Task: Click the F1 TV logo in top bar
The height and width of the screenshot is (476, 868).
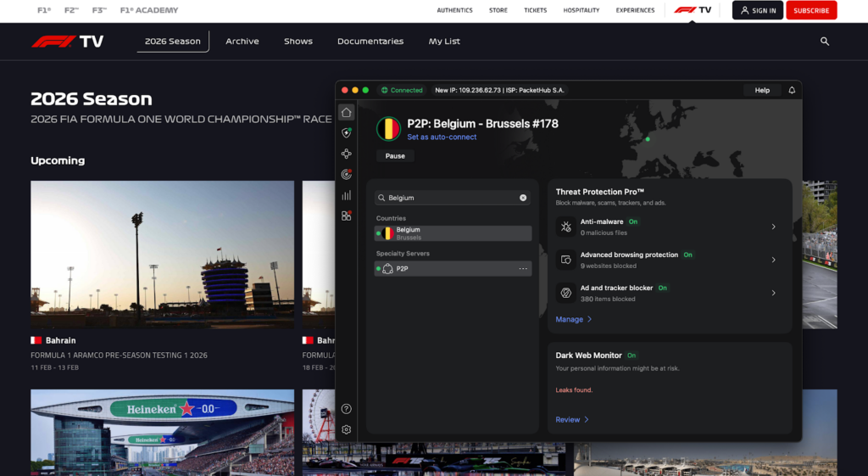Action: [693, 10]
